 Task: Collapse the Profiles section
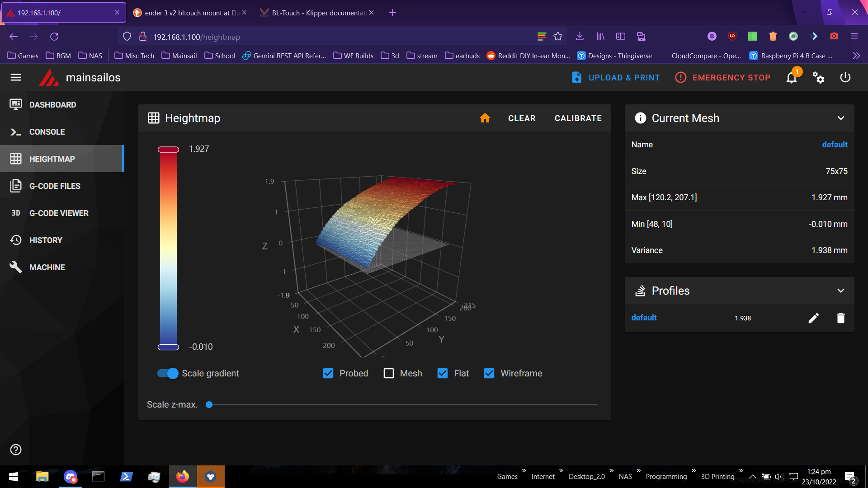point(840,291)
